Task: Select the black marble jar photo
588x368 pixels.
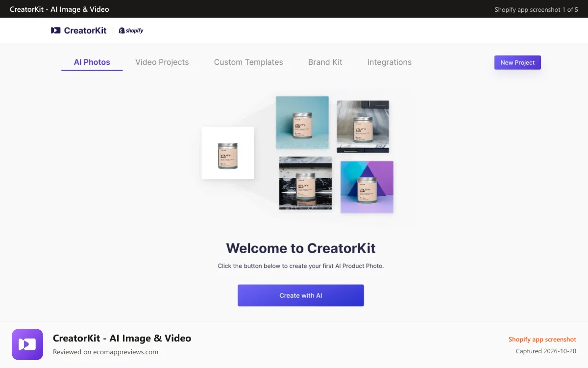Action: point(306,183)
